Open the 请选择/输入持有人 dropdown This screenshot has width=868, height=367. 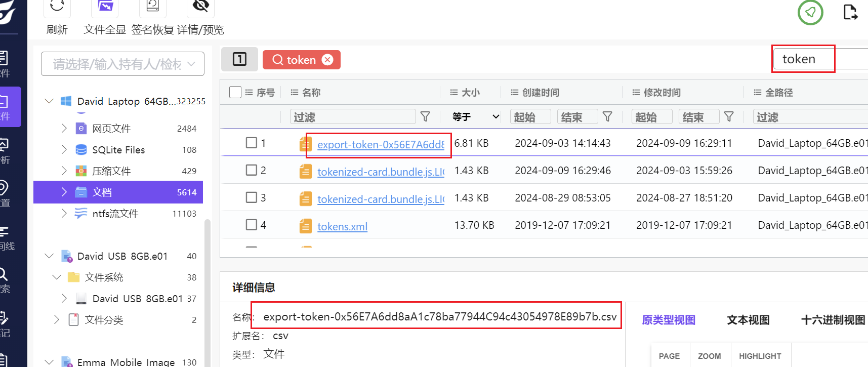[122, 64]
